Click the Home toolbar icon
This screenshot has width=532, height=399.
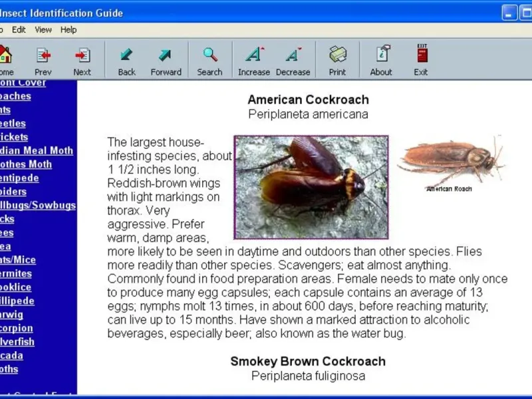[5, 60]
